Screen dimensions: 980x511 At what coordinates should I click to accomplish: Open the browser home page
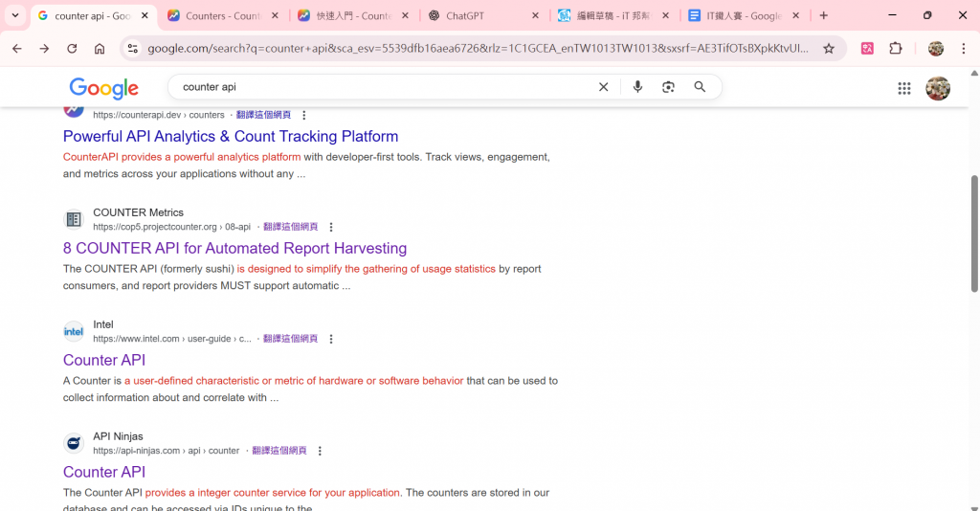[x=100, y=49]
